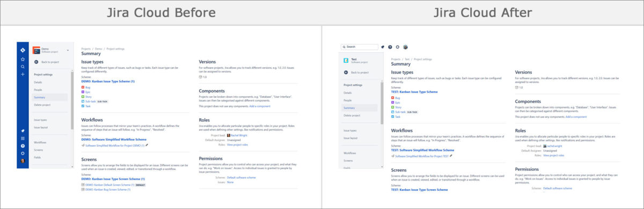Open Issue types in the After panel sidebar
644x209 pixels.
[x=350, y=131]
